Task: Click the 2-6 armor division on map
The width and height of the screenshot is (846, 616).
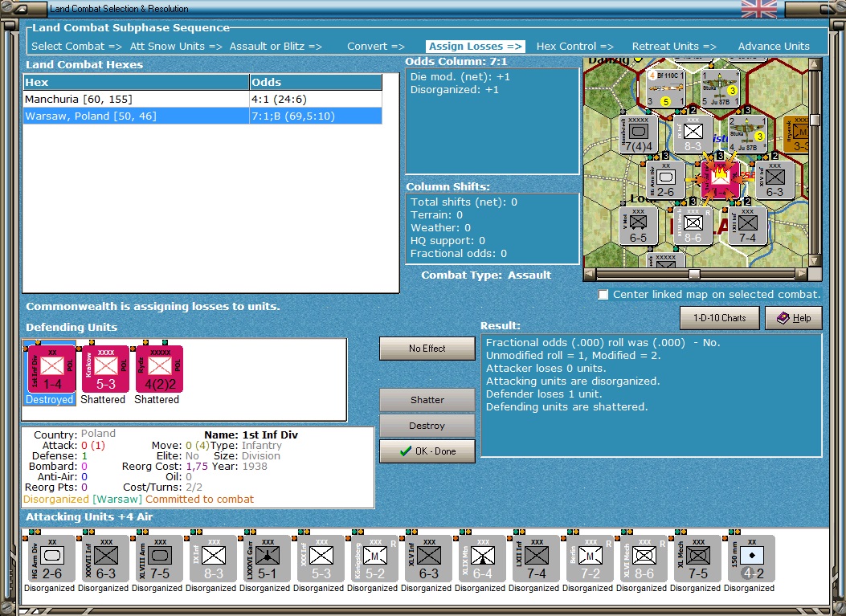Action: click(x=666, y=180)
